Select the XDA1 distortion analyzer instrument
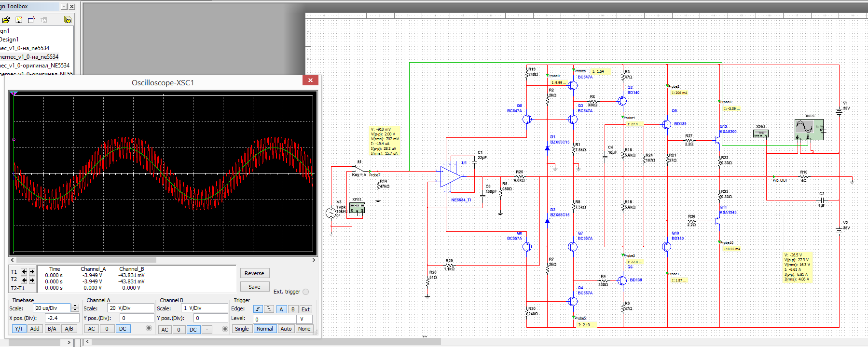Image resolution: width=868 pixels, height=347 pixels. click(760, 133)
